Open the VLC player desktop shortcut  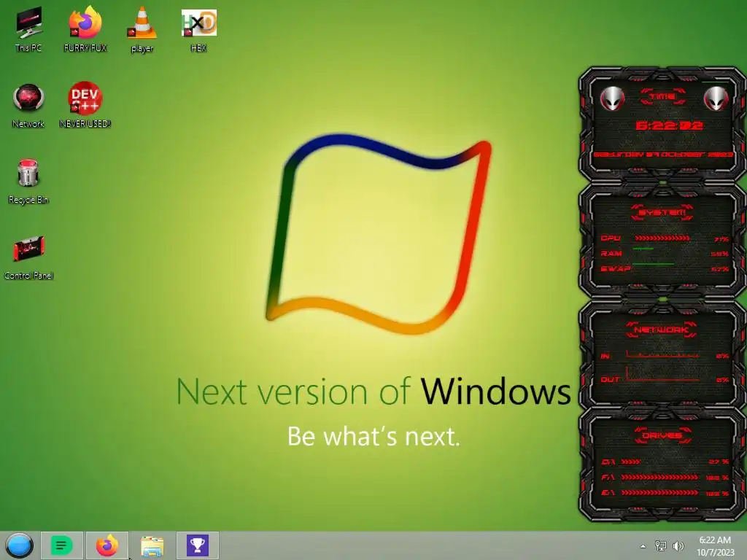(142, 29)
